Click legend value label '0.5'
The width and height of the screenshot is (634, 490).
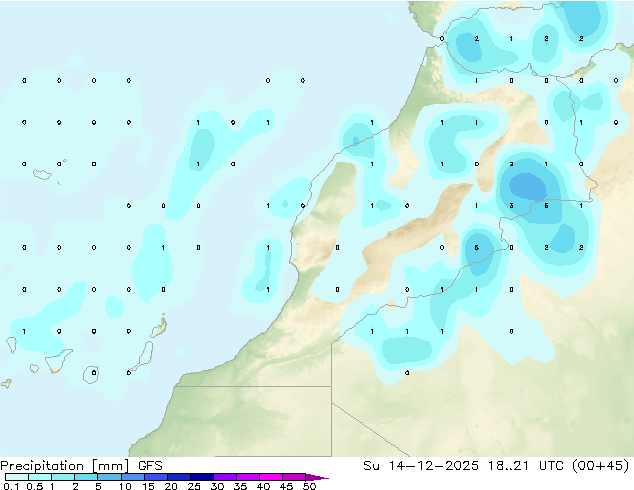click(x=34, y=486)
